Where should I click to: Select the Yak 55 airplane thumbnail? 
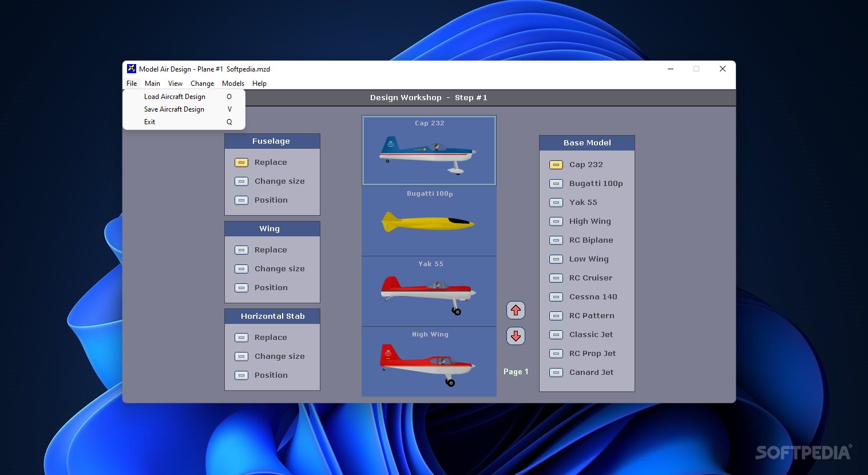pyautogui.click(x=429, y=291)
